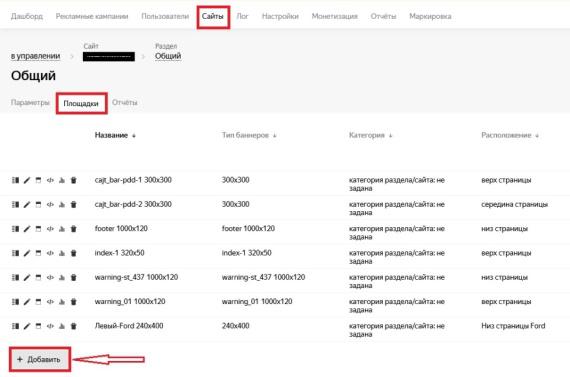
Task: Edit the cajt_bar-pdd-1 300x300 placement with pencil
Action: coord(27,180)
